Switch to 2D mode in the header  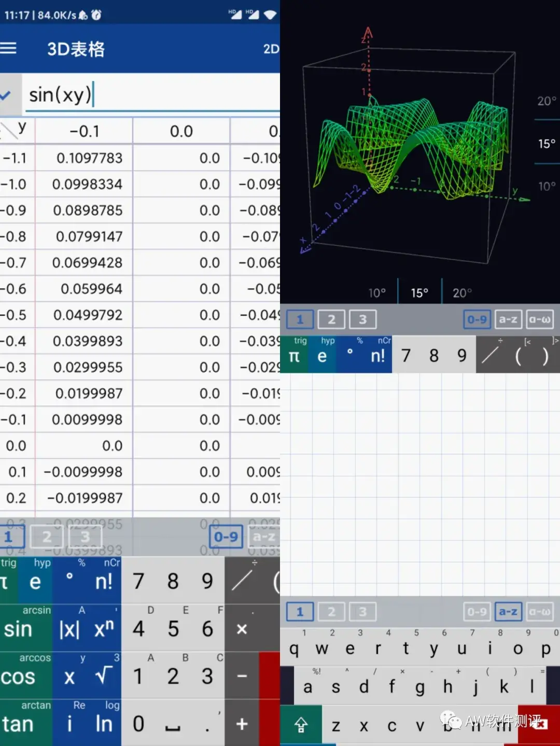pos(271,49)
